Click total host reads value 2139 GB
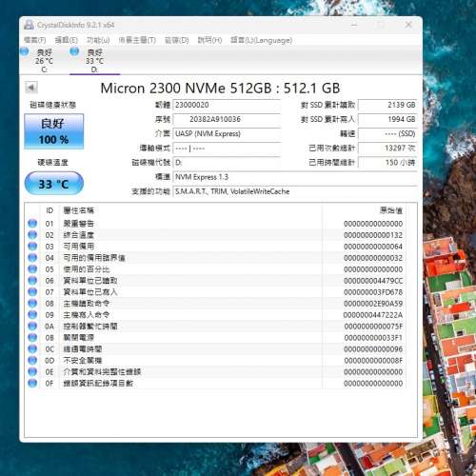The image size is (476, 476). click(x=387, y=105)
